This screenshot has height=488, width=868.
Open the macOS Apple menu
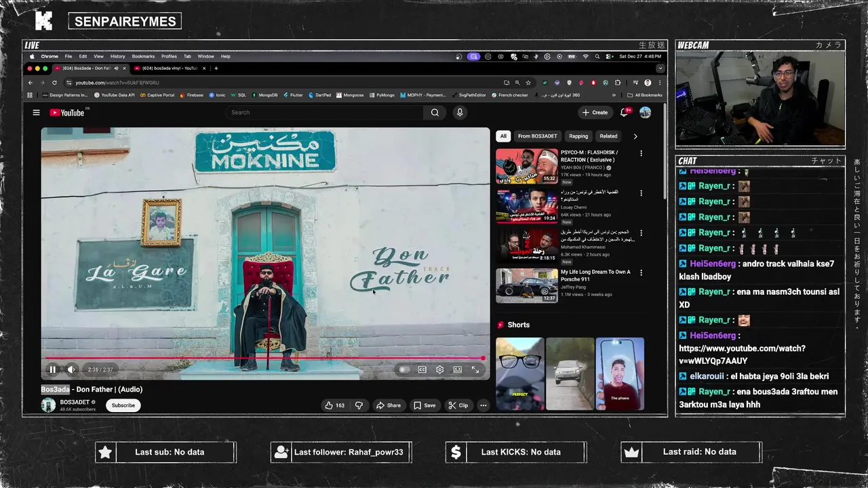click(x=32, y=56)
